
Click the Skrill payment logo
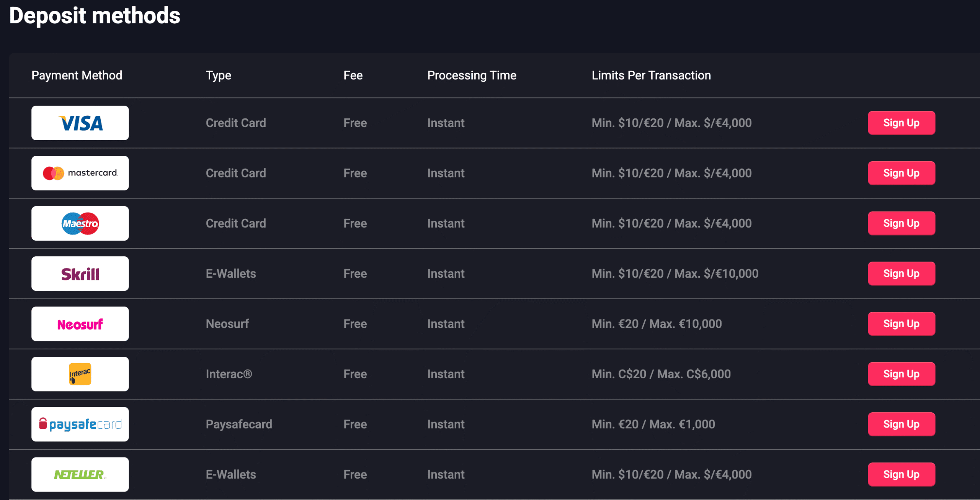tap(80, 274)
